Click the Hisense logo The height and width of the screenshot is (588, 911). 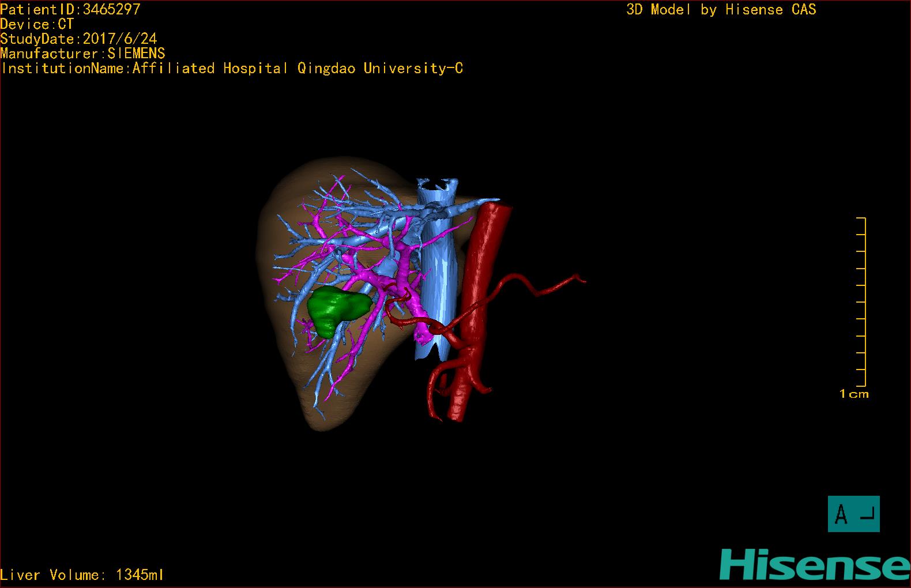(815, 564)
